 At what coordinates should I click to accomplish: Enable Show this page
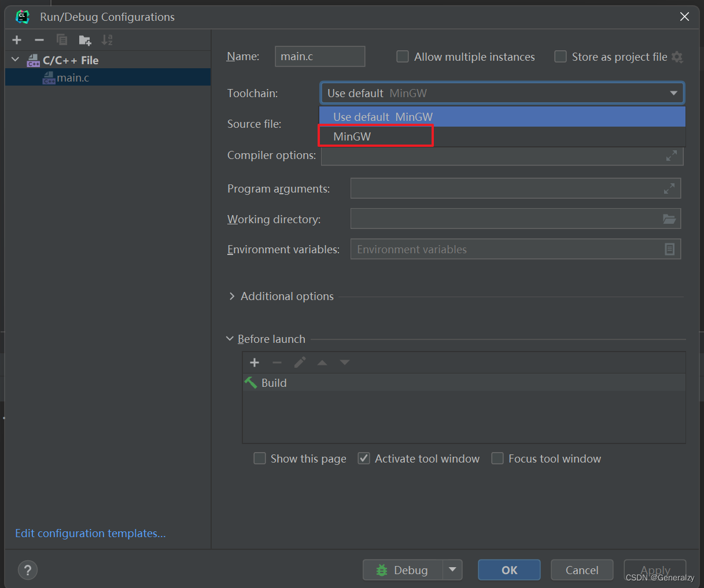[260, 458]
